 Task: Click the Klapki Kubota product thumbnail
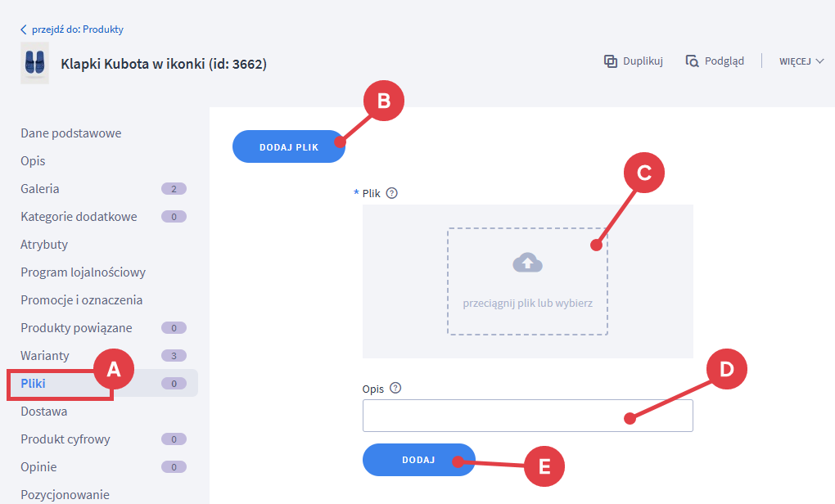pyautogui.click(x=34, y=63)
